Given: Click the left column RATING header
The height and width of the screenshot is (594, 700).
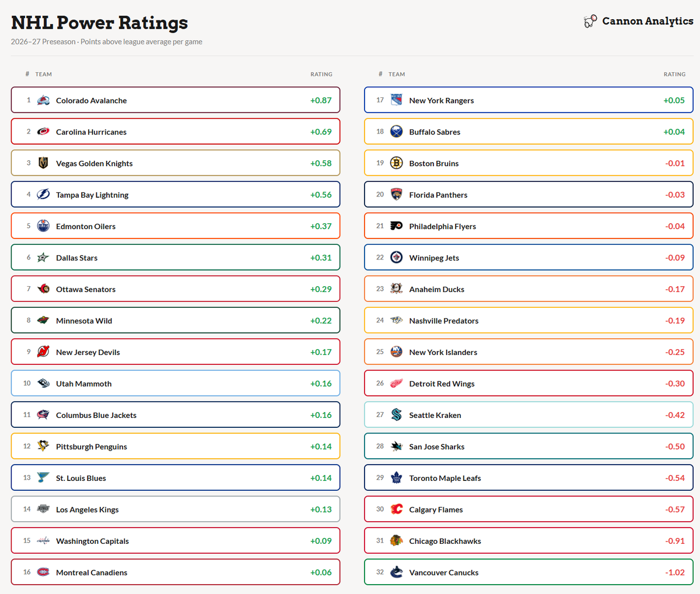Looking at the screenshot, I should 321,74.
